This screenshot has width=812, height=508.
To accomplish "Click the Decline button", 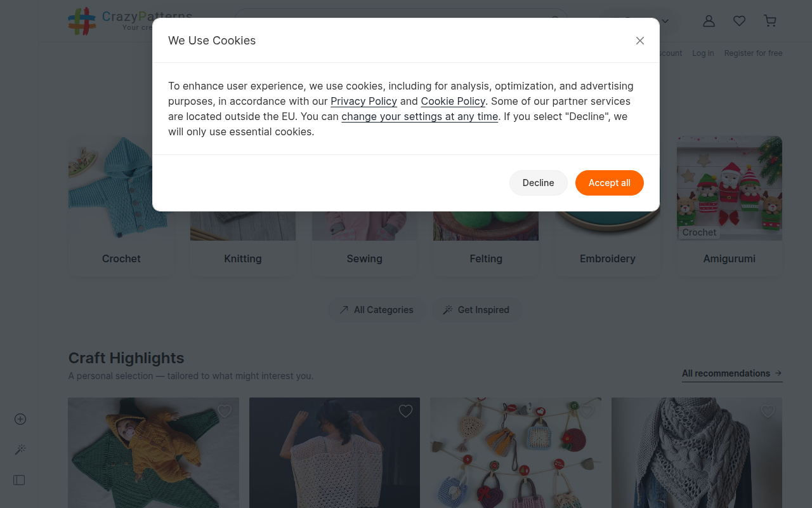I will tap(538, 183).
